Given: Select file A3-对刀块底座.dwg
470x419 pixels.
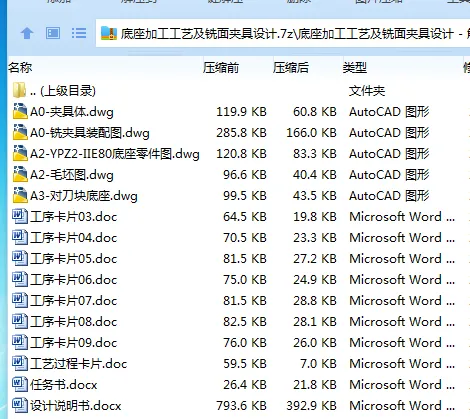Looking at the screenshot, I should (x=84, y=196).
